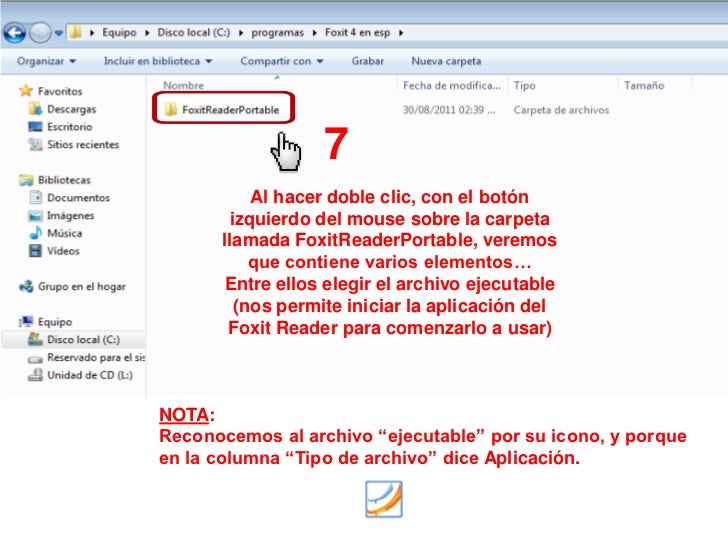
Task: Open the recent locations dropdown arrow
Action: click(x=58, y=33)
